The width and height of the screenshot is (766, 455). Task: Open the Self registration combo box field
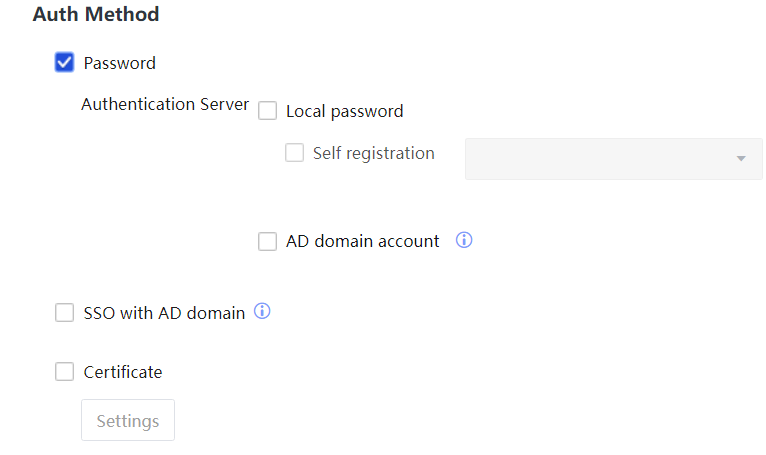click(x=600, y=159)
